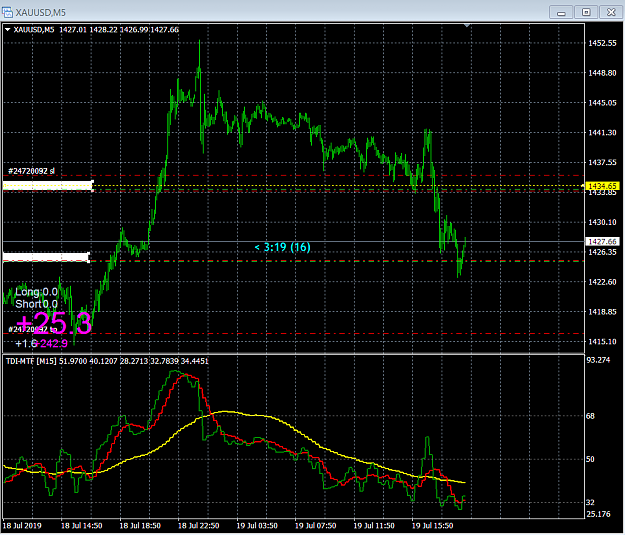The width and height of the screenshot is (625, 535).
Task: Click the yellow 1434.65 price tag
Action: click(602, 186)
